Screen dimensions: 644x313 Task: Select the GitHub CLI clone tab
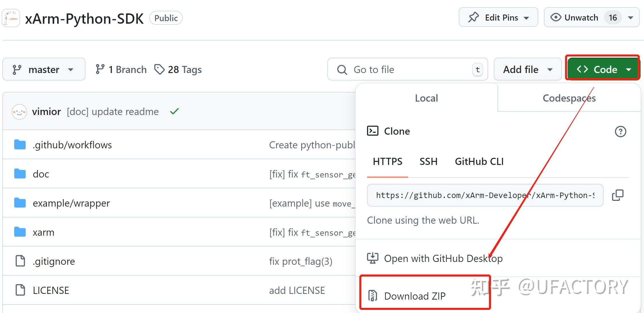tap(479, 161)
